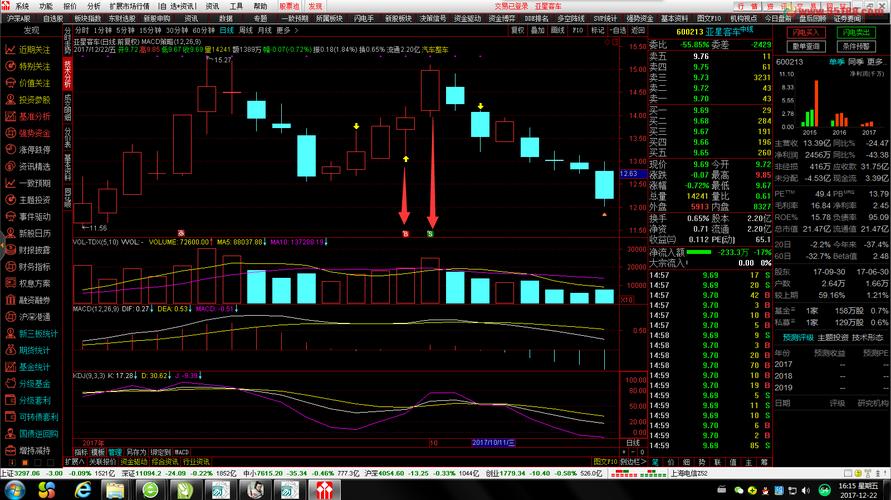This screenshot has height=500, width=891.
Task: Select 日线 chart period
Action: coord(226,30)
